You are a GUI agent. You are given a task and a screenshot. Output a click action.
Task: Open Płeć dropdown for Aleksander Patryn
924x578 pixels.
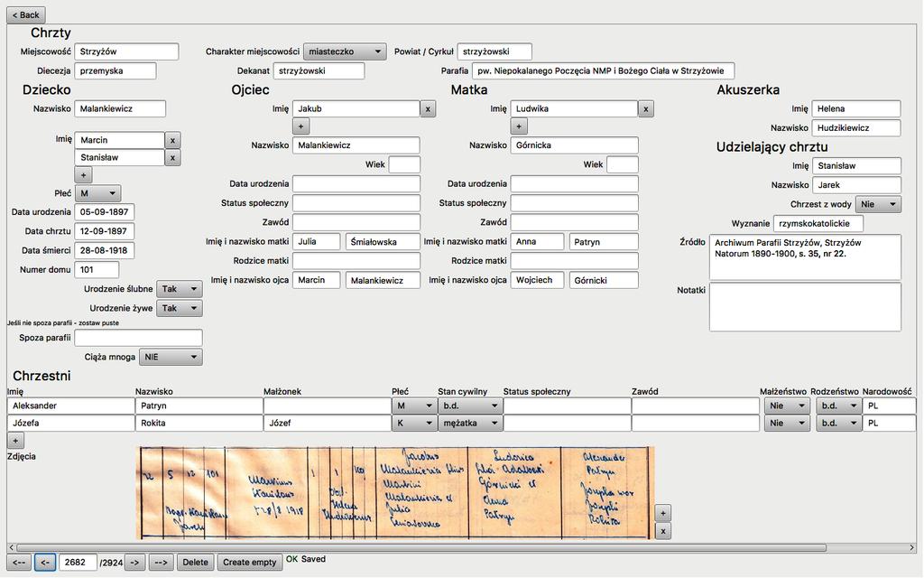(413, 406)
